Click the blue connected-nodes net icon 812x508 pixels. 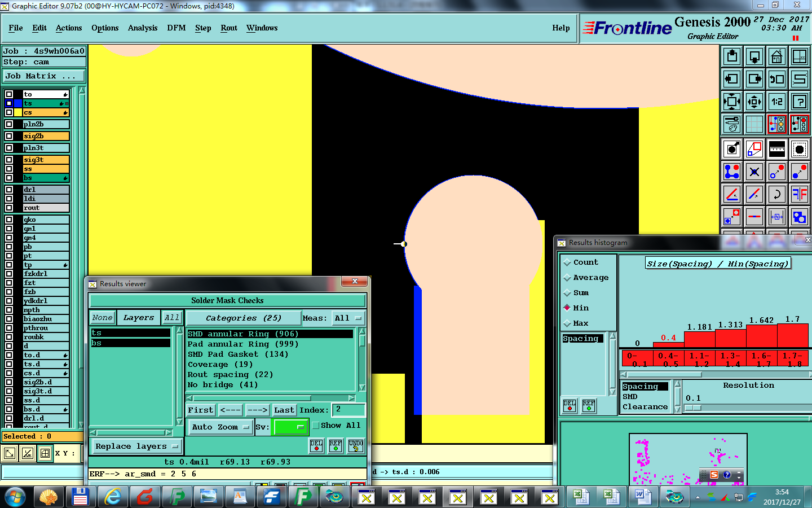click(x=731, y=171)
